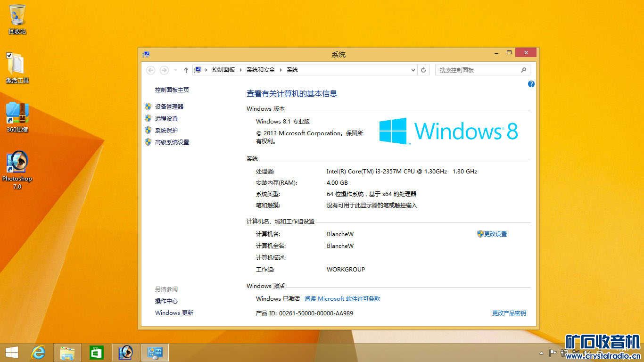The image size is (644, 362).
Task: Click the 4.00 GB RAM value
Action: [337, 183]
